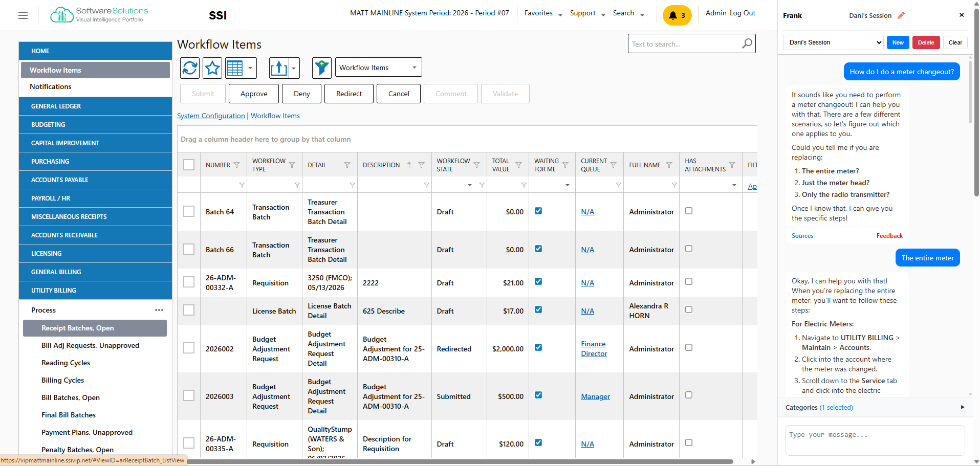Open the Workflow Items view dropdown
This screenshot has width=980, height=466.
point(379,68)
